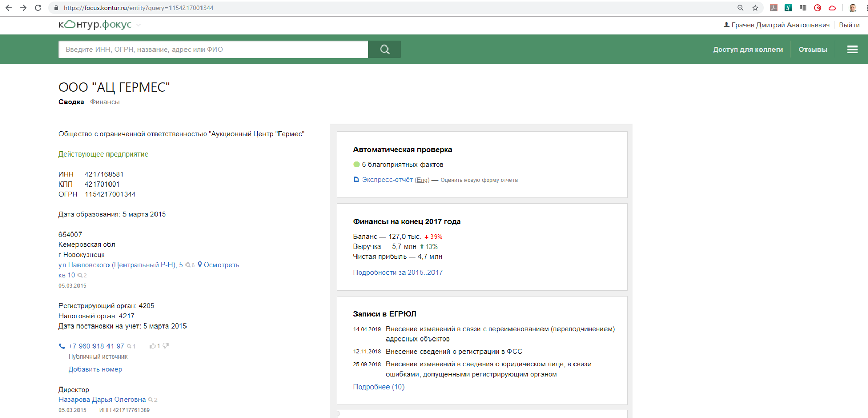Click the ЕГРЮЛ record dated 14.04.2019
This screenshot has width=868, height=418.
[484, 334]
